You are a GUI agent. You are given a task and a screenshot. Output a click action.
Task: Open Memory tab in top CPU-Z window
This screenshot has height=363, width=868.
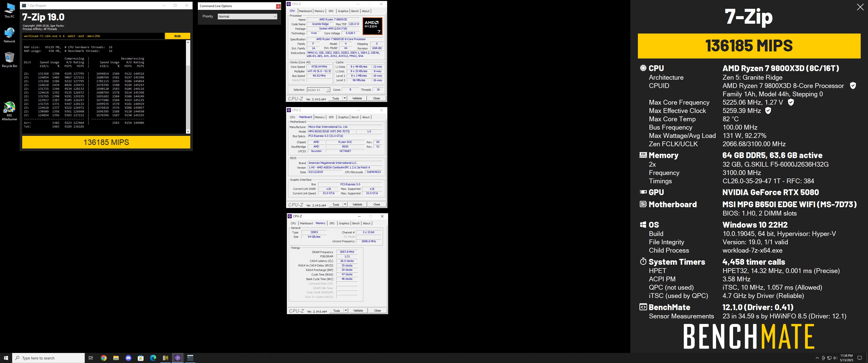[x=319, y=11]
